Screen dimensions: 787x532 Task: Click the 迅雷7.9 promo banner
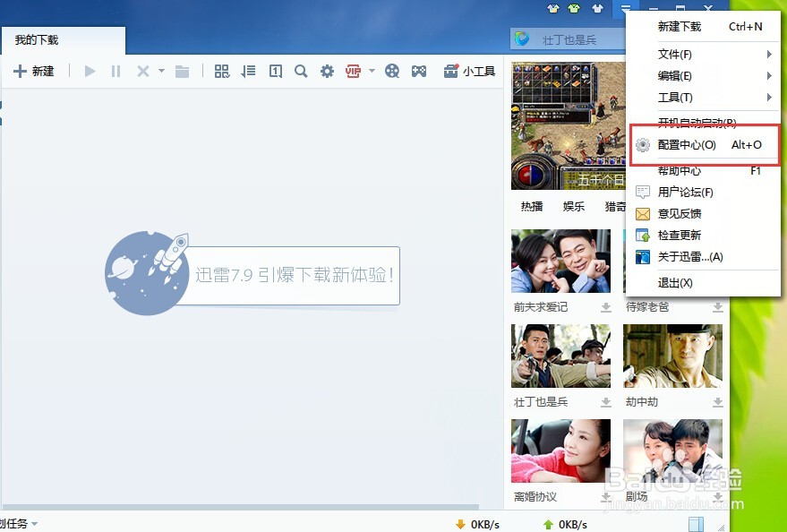252,274
